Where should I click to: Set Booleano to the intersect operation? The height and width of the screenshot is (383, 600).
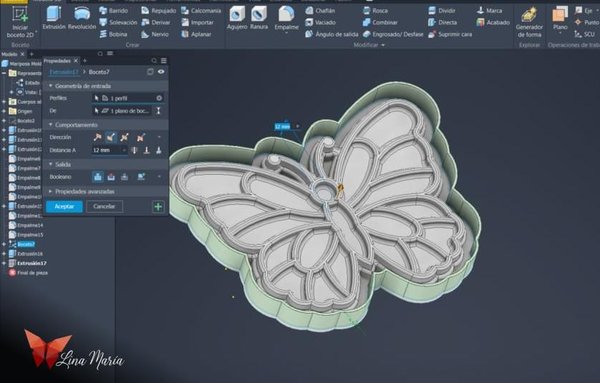[124, 177]
